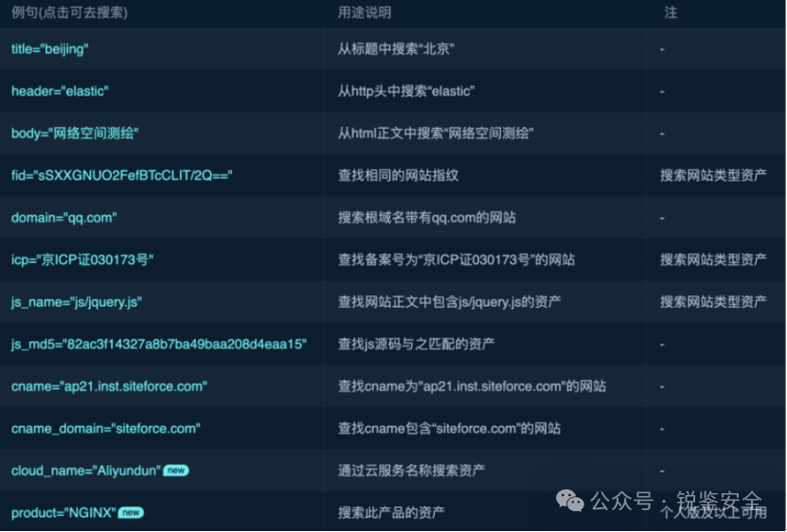Click the title="beijing" example query
This screenshot has width=787, height=532.
(49, 49)
